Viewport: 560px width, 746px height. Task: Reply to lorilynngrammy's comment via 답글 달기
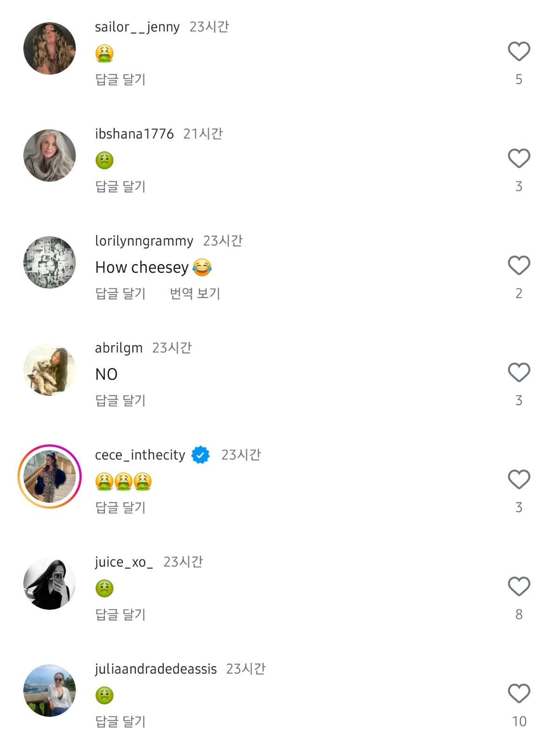pos(120,293)
